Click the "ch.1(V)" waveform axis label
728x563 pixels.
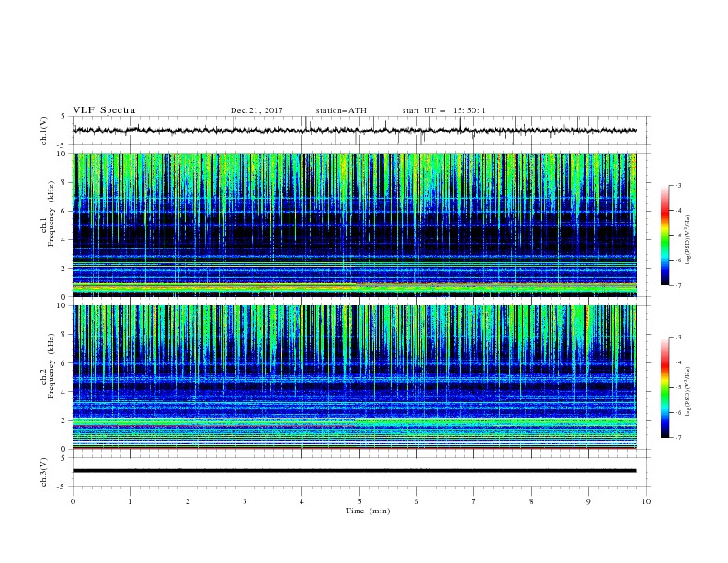pyautogui.click(x=44, y=131)
